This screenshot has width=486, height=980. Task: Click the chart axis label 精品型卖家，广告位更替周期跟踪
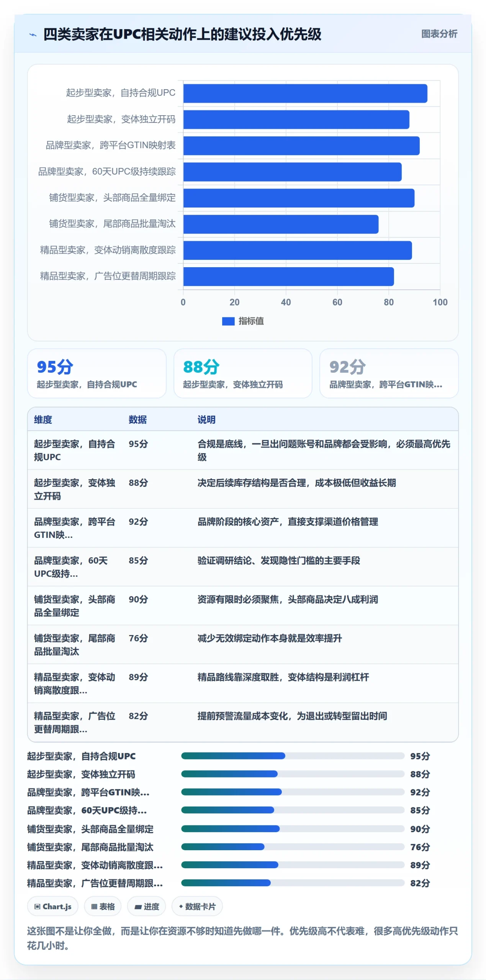pyautogui.click(x=108, y=276)
